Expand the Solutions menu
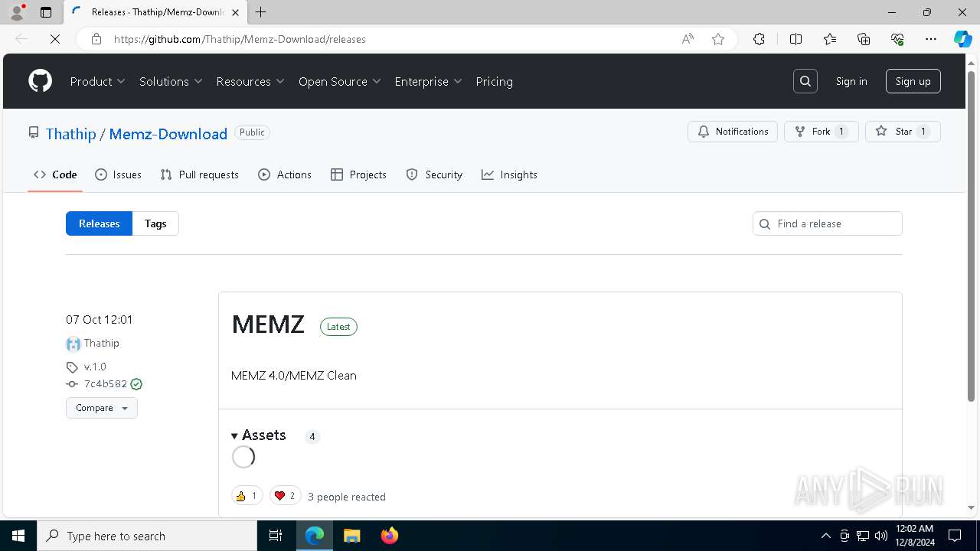 171,81
